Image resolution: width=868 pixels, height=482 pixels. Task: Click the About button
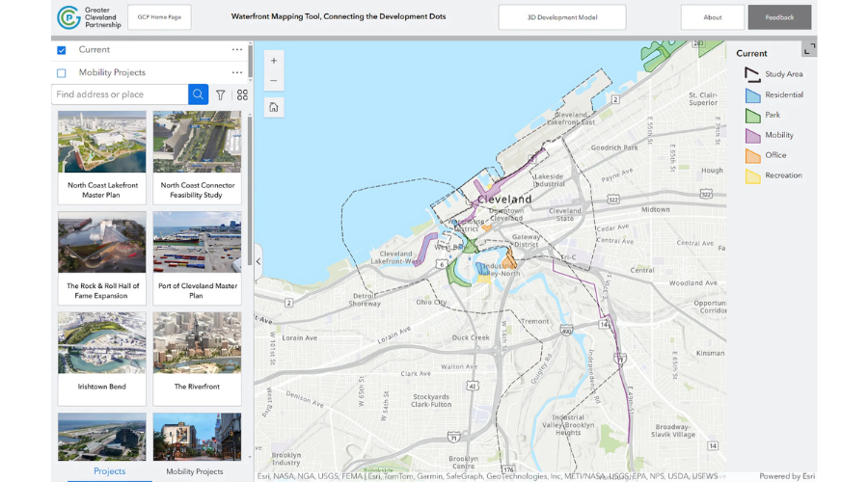coord(713,17)
